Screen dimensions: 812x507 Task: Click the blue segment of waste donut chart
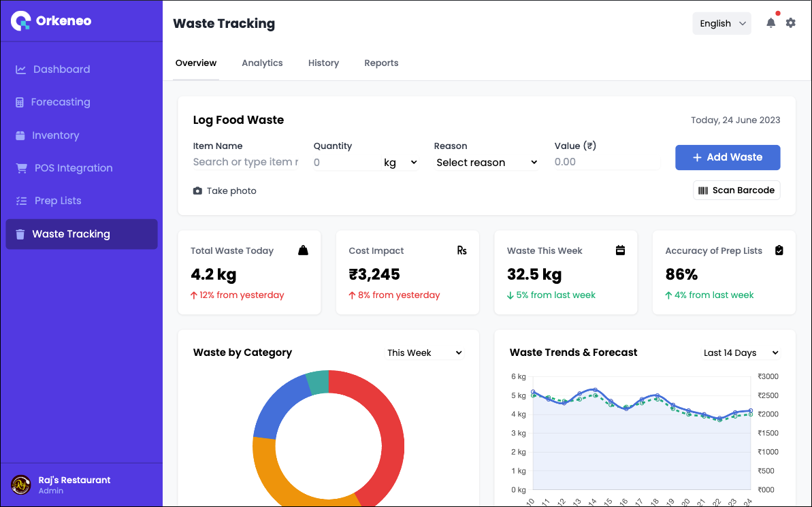tap(277, 408)
